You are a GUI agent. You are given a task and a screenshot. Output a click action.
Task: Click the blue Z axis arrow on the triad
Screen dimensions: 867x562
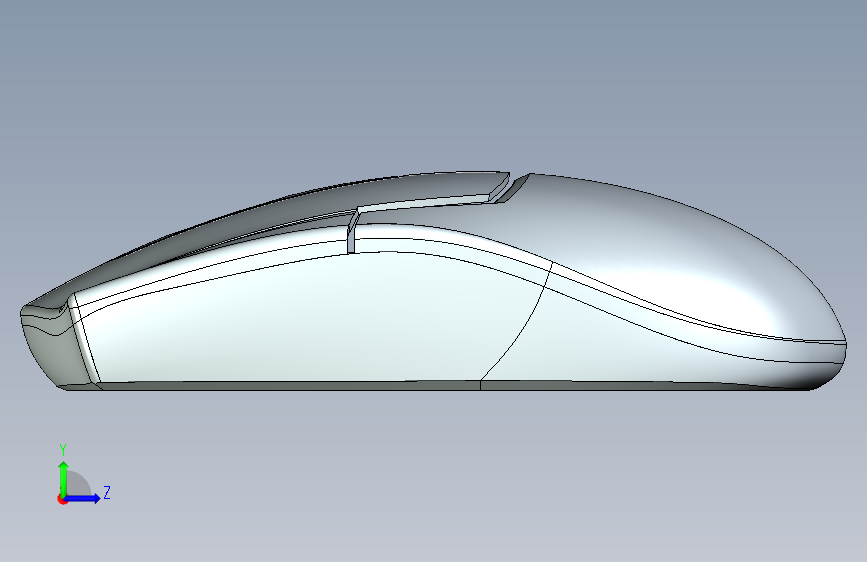[x=82, y=498]
